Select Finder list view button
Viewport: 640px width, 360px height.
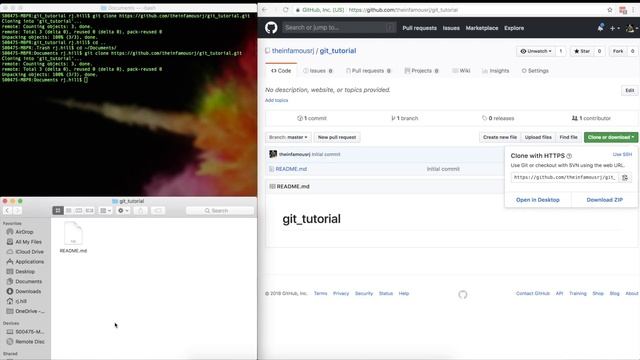(69, 211)
